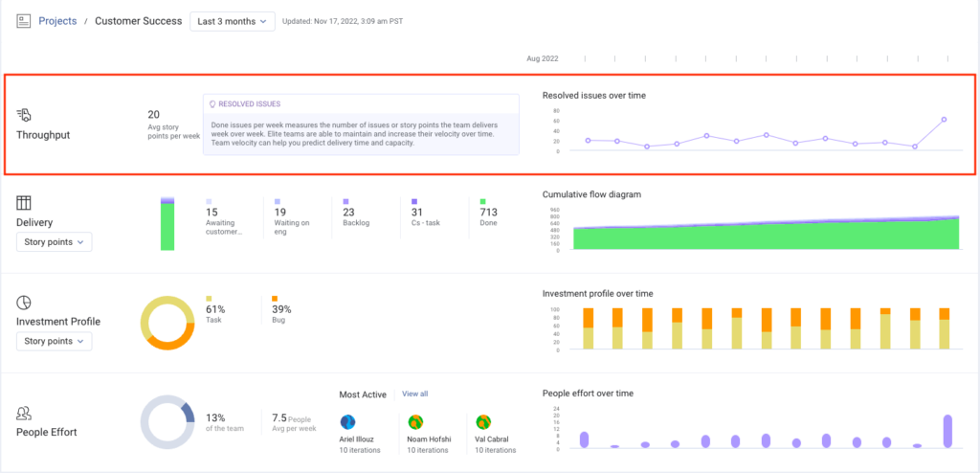Click the Cs - task color swatch
Viewport: 980px width, 473px height.
413,201
